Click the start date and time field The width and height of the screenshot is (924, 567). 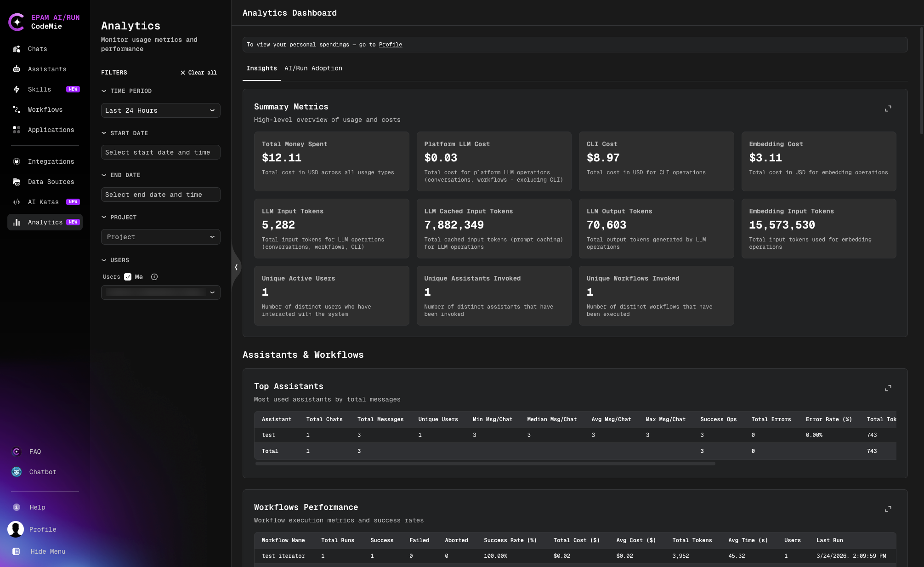(x=160, y=152)
